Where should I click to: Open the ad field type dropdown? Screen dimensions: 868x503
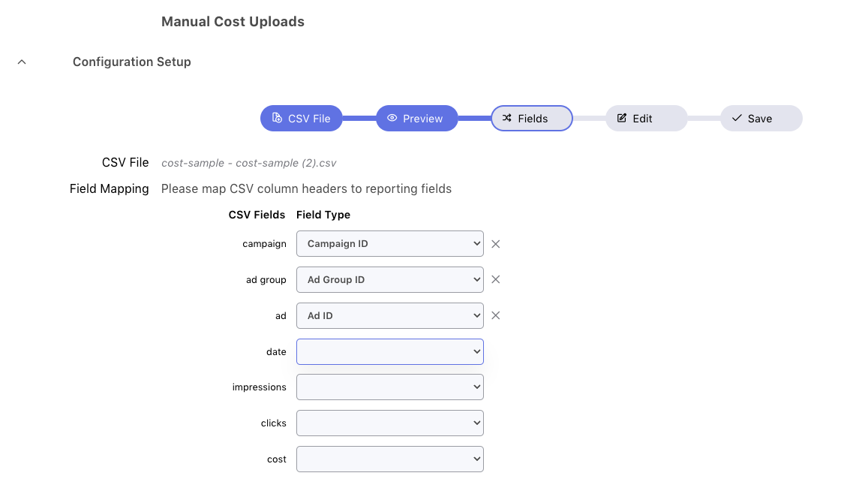pyautogui.click(x=389, y=316)
